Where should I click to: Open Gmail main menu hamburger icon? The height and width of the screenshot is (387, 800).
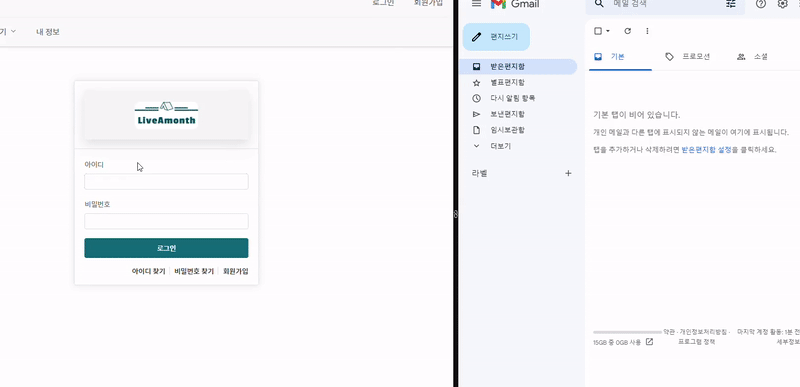[477, 4]
